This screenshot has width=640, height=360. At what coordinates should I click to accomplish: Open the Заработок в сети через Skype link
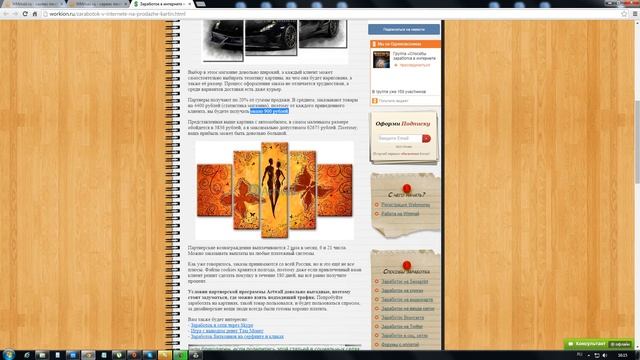[222, 325]
